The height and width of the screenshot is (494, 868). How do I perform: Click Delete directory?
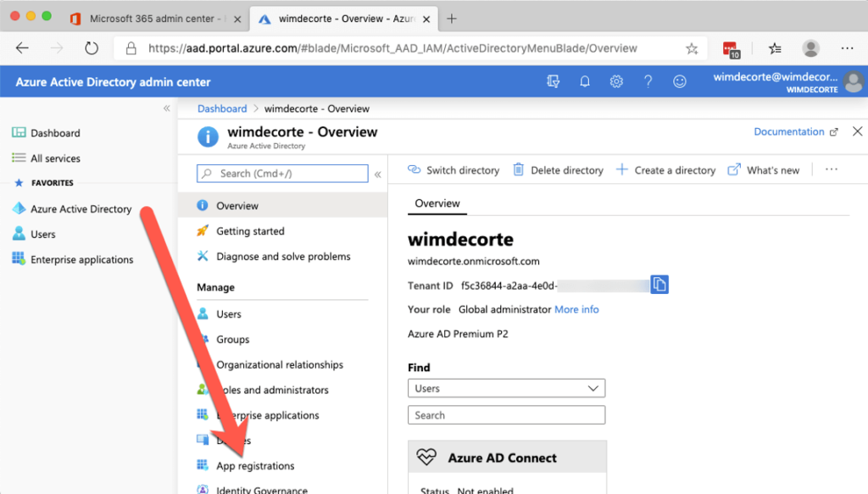[x=566, y=169]
